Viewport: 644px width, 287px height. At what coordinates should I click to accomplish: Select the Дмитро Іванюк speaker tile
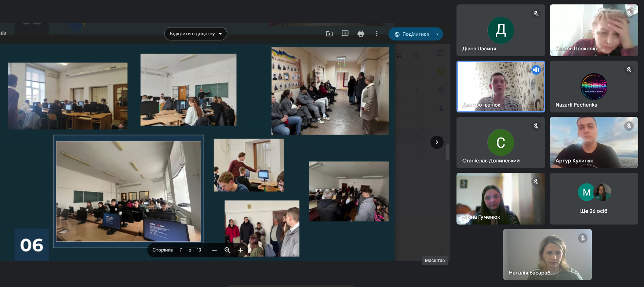pos(501,87)
